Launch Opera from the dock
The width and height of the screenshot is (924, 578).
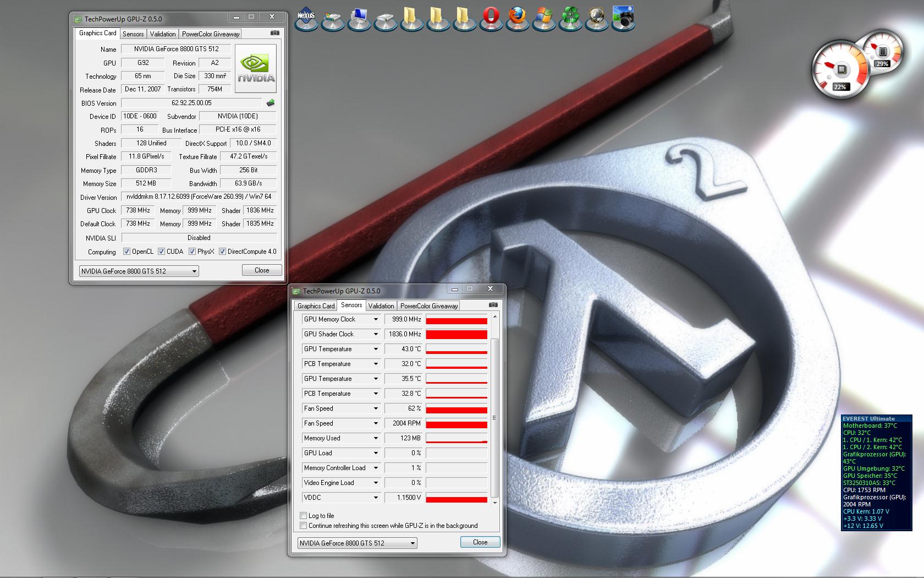coord(491,18)
